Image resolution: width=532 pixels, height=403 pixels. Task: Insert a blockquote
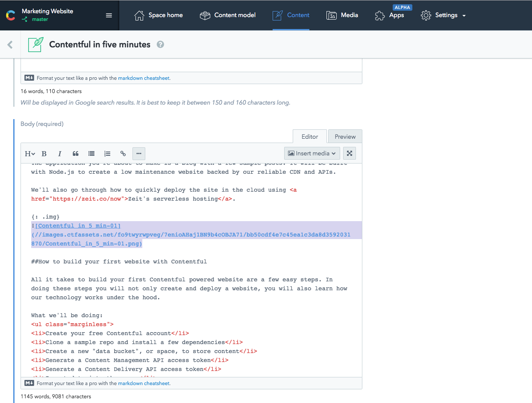(76, 154)
